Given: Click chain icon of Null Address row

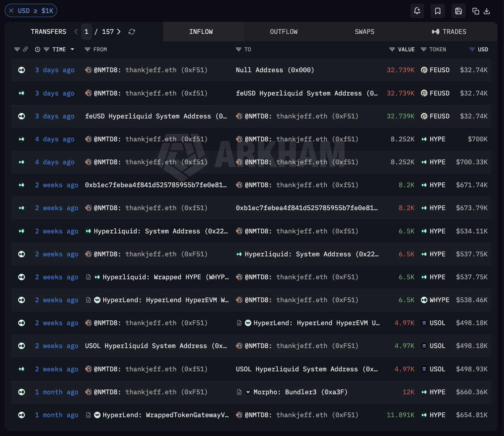Looking at the screenshot, I should coord(21,70).
